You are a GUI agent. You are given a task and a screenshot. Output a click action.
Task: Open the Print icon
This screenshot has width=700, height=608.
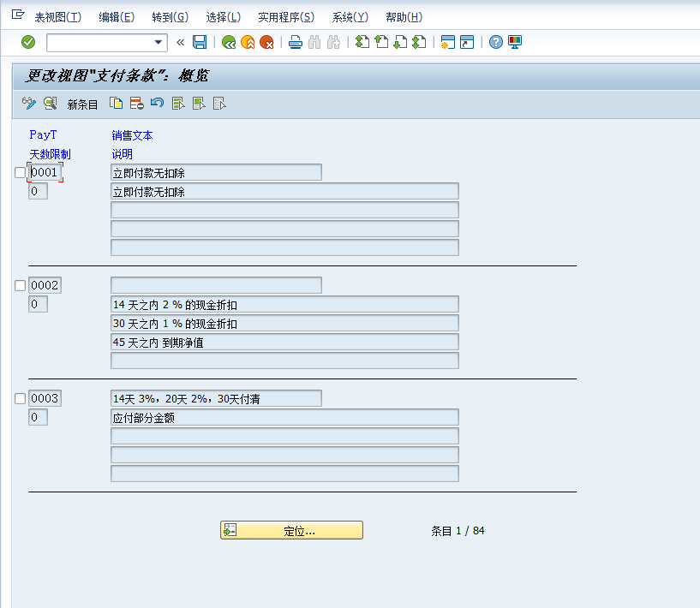(x=295, y=42)
